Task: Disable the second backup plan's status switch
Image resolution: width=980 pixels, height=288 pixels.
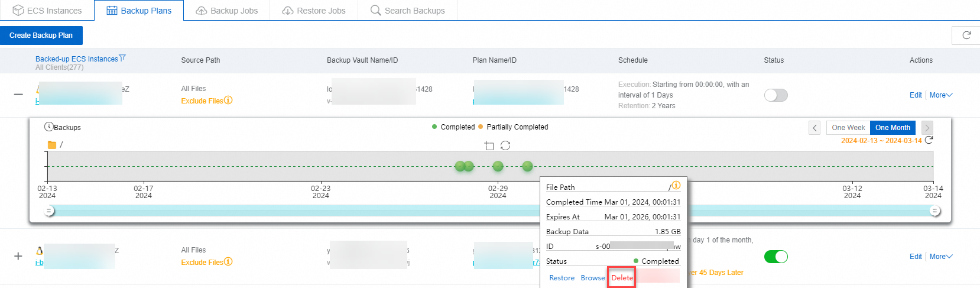Action: [775, 257]
